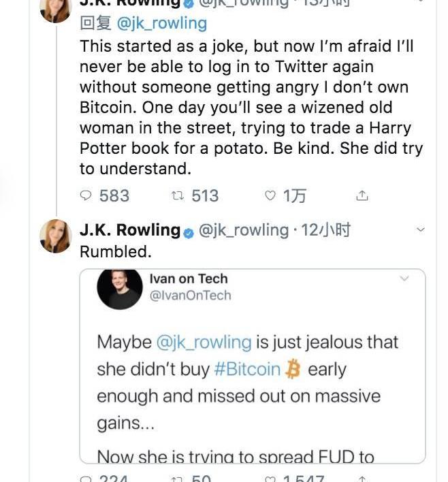Screen dimensions: 448x482
Task: Click the @IvanOnTech handle
Action: tap(191, 295)
